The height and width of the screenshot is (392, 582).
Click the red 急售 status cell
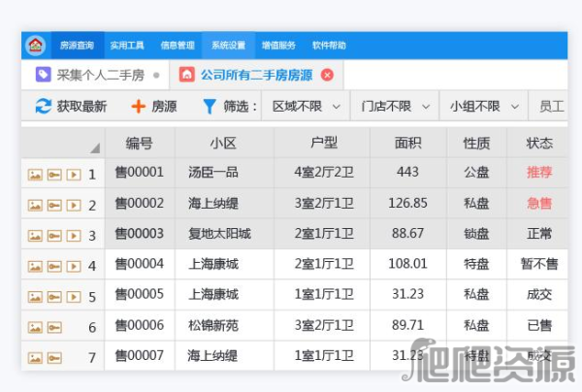(x=539, y=203)
